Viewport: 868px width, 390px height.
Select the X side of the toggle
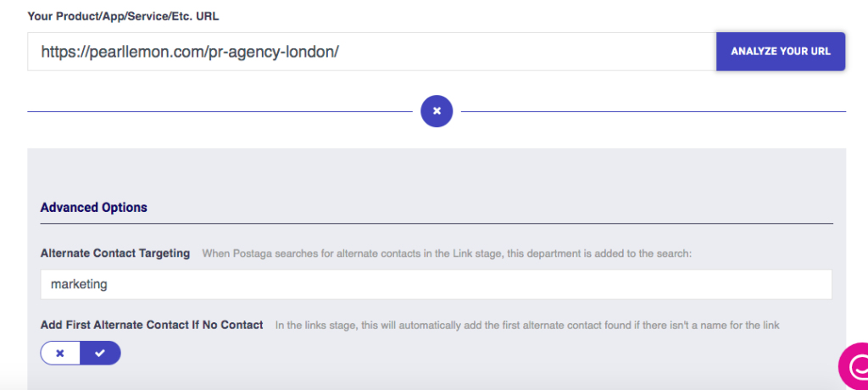tap(60, 353)
